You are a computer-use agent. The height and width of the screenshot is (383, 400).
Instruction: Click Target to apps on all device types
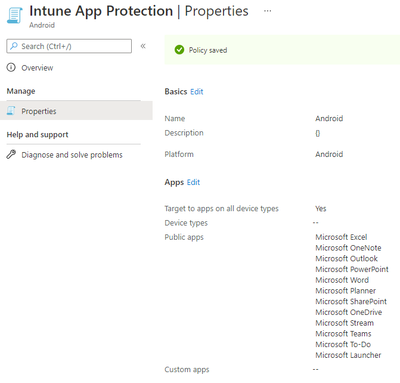click(x=221, y=209)
